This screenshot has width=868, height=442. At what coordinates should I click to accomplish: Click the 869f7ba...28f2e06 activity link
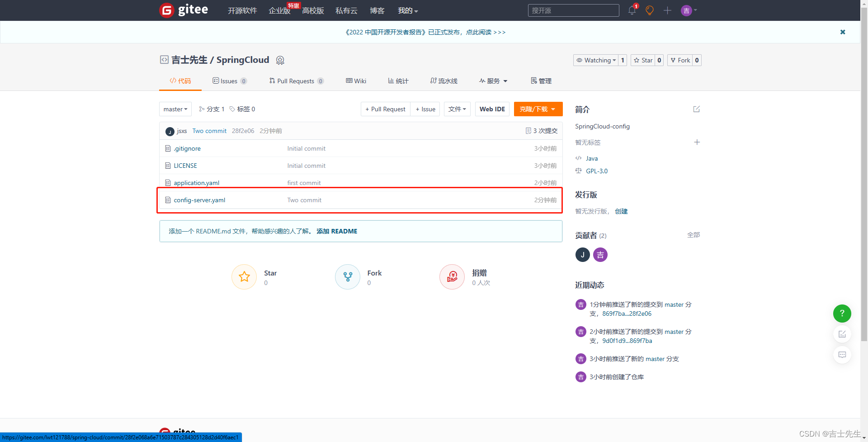click(x=627, y=314)
